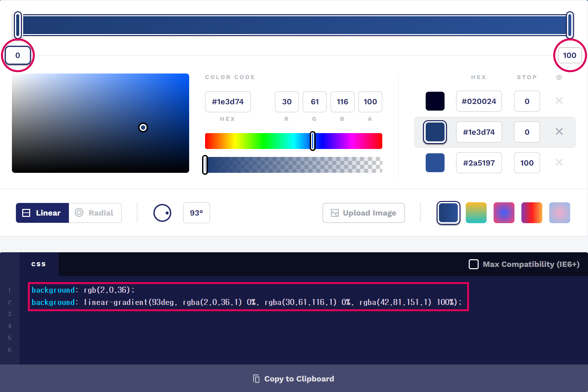Image resolution: width=588 pixels, height=392 pixels.
Task: Select the dark #020024 color swatch
Action: click(x=435, y=101)
